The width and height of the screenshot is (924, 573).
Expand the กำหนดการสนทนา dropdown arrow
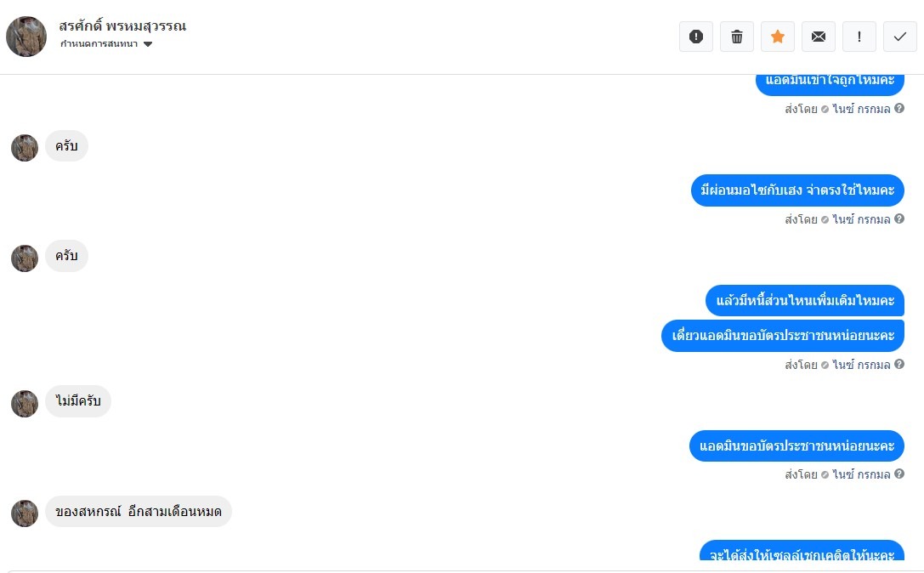point(148,44)
